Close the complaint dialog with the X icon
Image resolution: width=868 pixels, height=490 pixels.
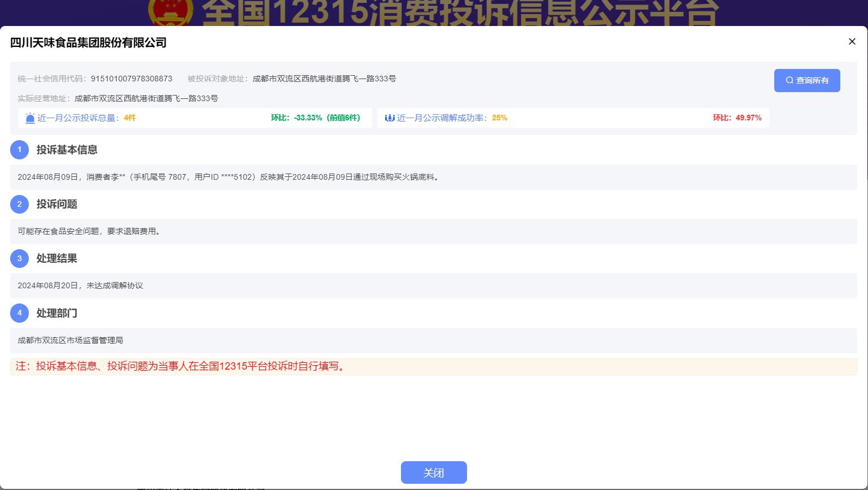click(852, 41)
